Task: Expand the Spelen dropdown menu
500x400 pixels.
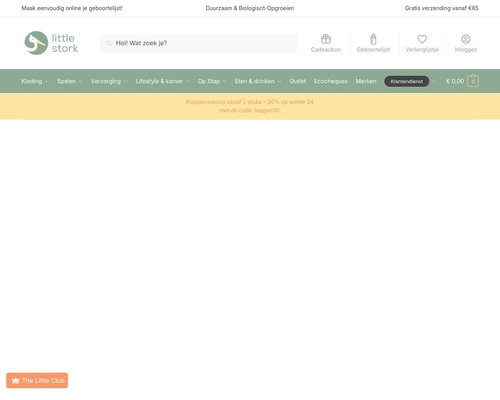Action: click(x=69, y=81)
